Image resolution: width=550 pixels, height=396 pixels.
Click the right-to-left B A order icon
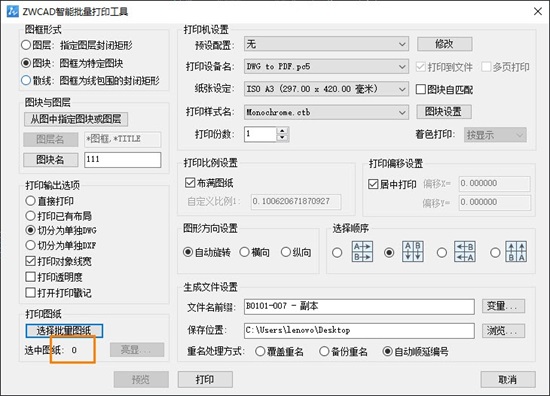click(465, 252)
